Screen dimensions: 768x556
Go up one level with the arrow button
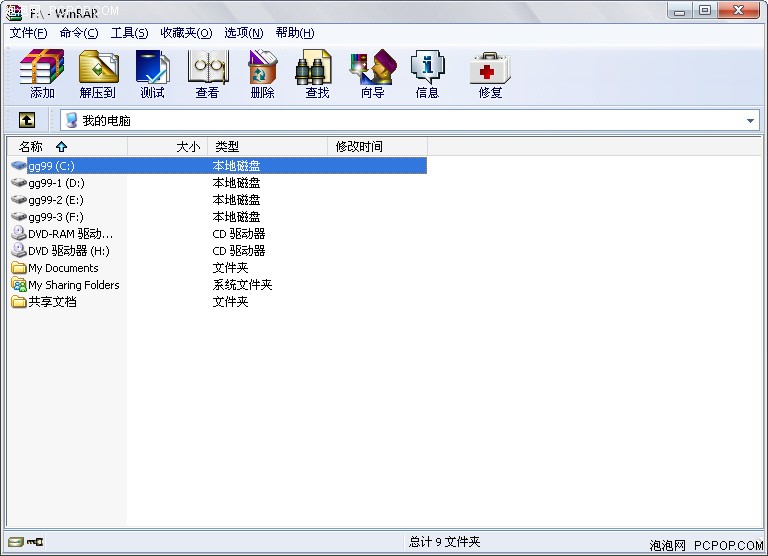coord(27,120)
